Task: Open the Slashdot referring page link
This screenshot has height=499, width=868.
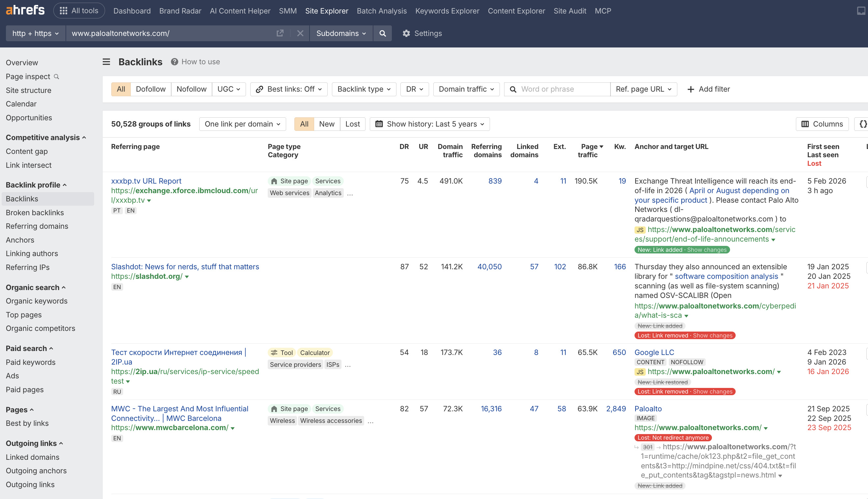Action: click(x=185, y=266)
